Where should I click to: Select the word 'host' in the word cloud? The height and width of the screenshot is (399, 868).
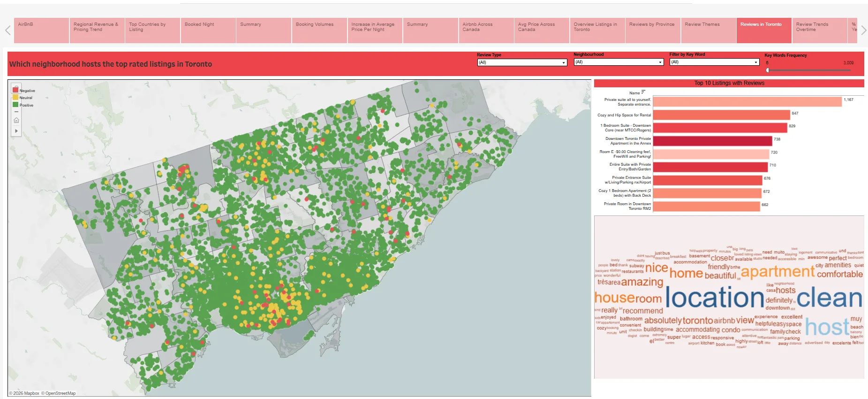[827, 327]
